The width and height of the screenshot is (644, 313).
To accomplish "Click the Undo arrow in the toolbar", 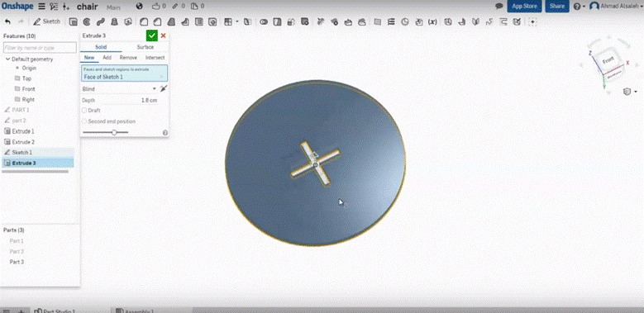I will [x=7, y=21].
